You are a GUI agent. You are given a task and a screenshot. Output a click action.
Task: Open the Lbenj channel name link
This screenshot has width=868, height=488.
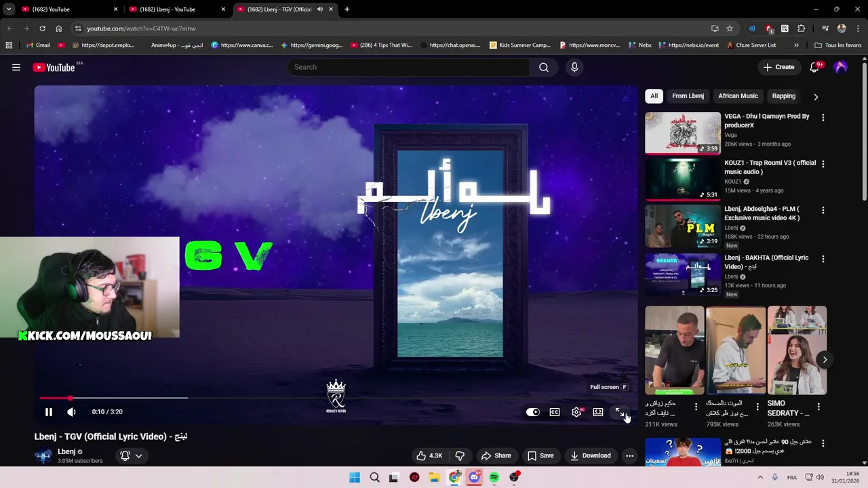(x=66, y=451)
